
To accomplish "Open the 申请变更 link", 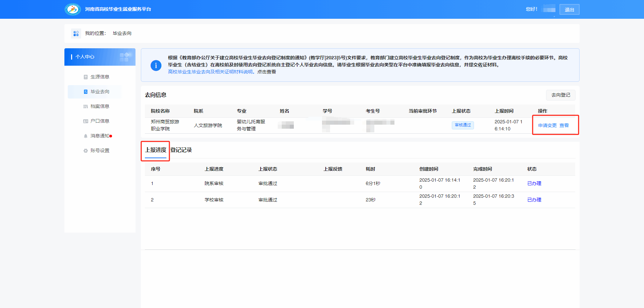I will [547, 125].
